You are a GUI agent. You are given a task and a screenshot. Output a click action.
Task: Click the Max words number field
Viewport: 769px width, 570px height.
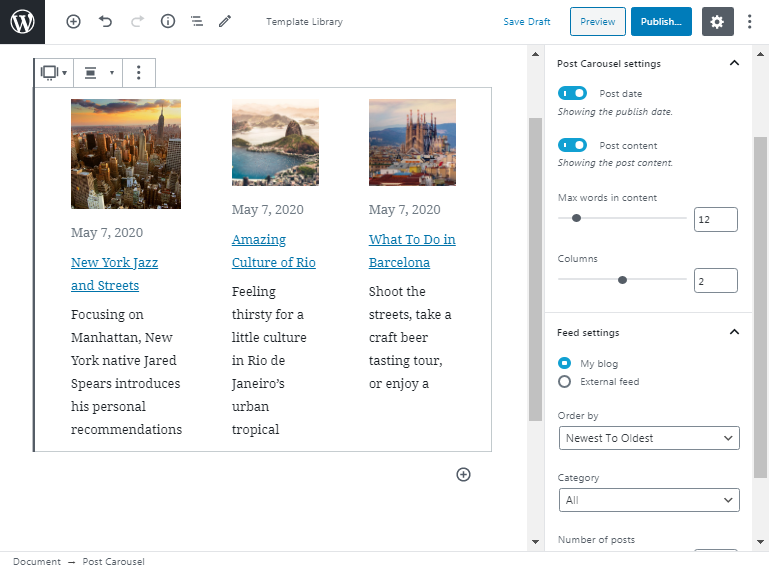click(x=716, y=219)
